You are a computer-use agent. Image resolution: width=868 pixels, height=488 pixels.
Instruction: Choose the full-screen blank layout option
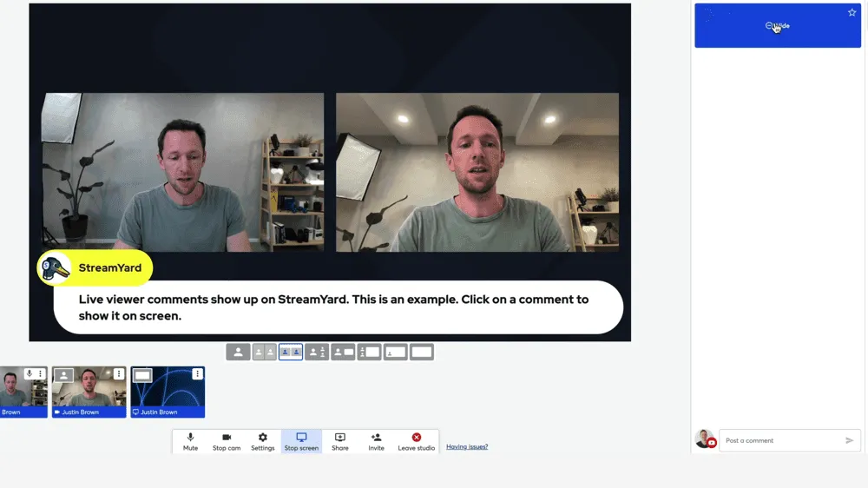click(x=422, y=352)
